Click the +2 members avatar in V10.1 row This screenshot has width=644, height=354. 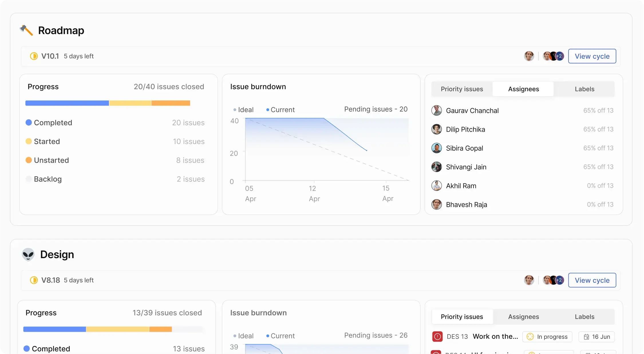click(560, 56)
